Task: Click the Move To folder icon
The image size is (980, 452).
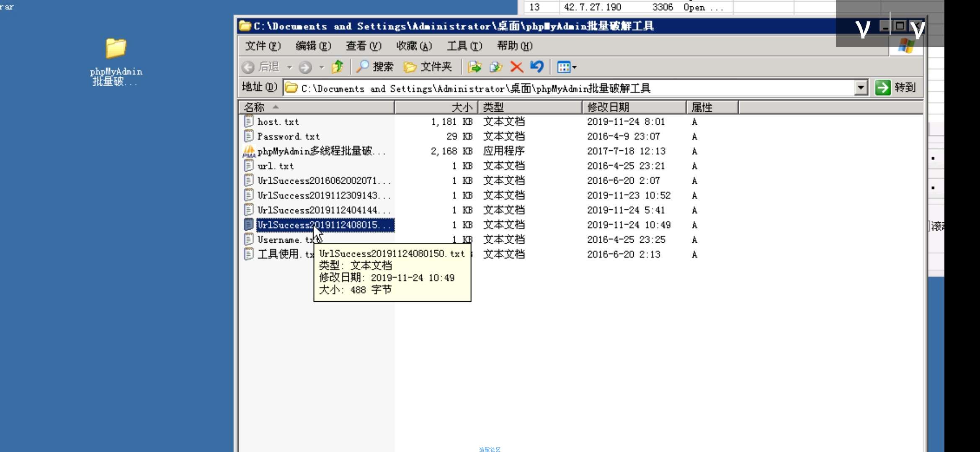Action: 475,67
